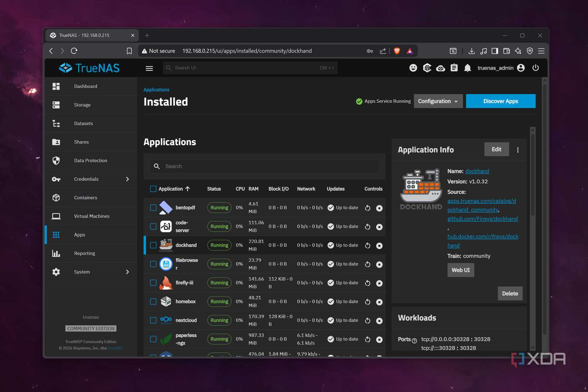Screen dimensions: 588x392
Task: Click the TrueNAS logo
Action: (x=89, y=68)
